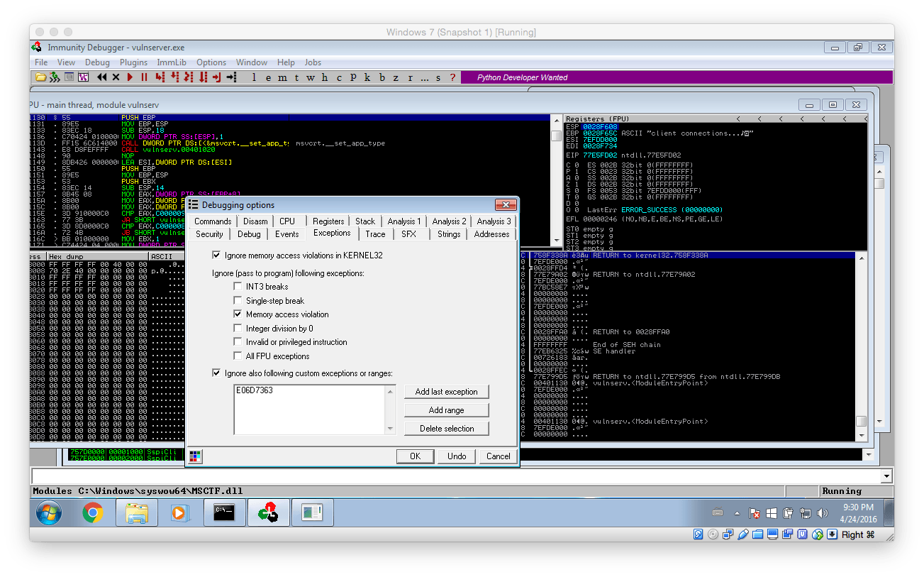Click the custom exceptions list scroll-down arrow
Screen dimensions: 924x577
coord(390,429)
